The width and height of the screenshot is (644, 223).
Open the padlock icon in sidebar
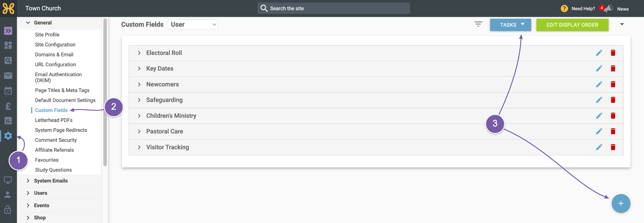[8, 209]
